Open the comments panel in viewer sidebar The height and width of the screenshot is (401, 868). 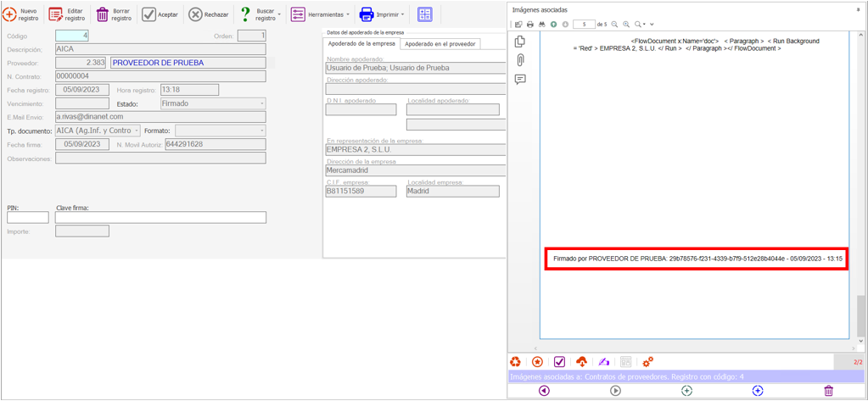[x=520, y=79]
